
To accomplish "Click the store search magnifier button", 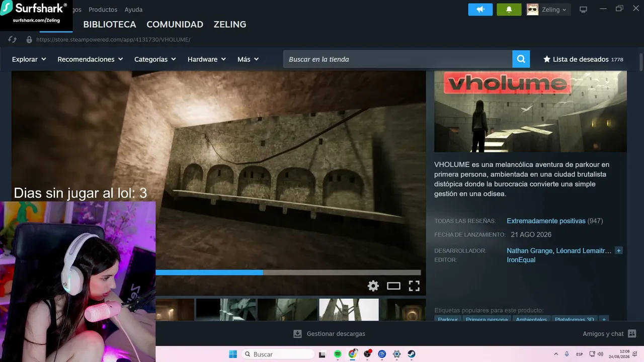I will click(x=521, y=59).
